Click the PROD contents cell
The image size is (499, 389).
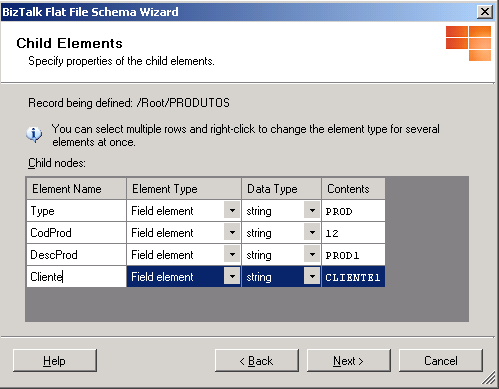(x=353, y=211)
